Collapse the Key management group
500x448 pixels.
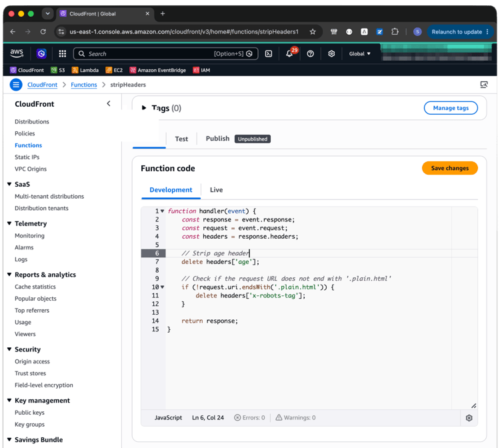click(x=9, y=400)
